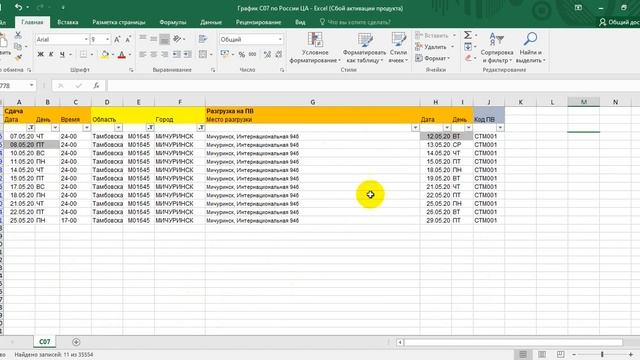Click the Increase Indent icon

[187, 54]
